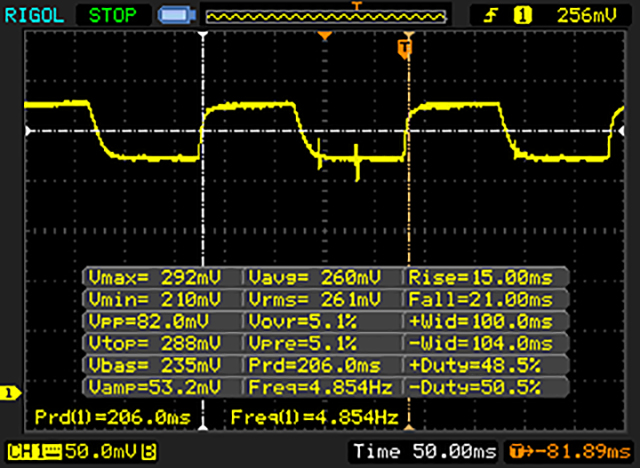This screenshot has height=468, width=640.
Task: Click the +Duty=48.5% measurement
Action: [475, 365]
